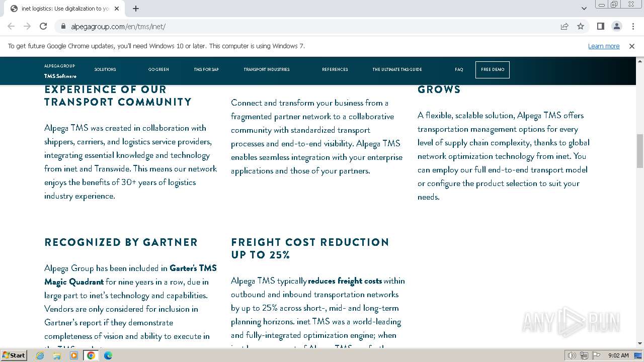Reload the current page

(x=43, y=27)
